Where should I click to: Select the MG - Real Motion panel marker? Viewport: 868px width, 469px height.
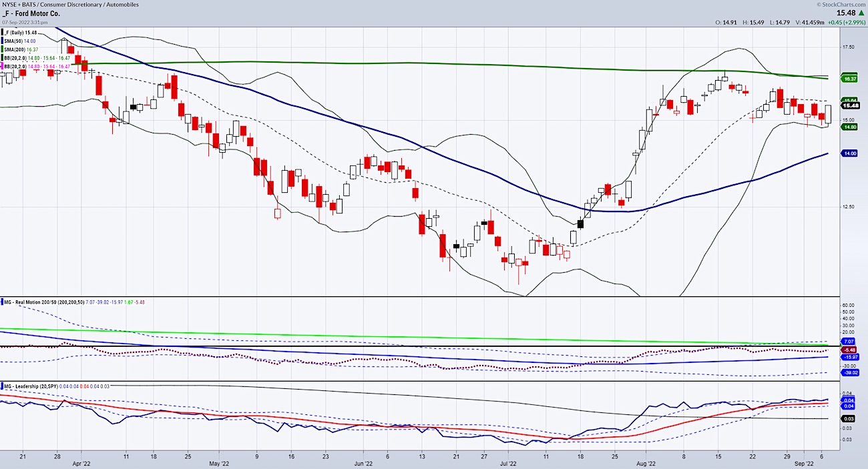pyautogui.click(x=3, y=302)
